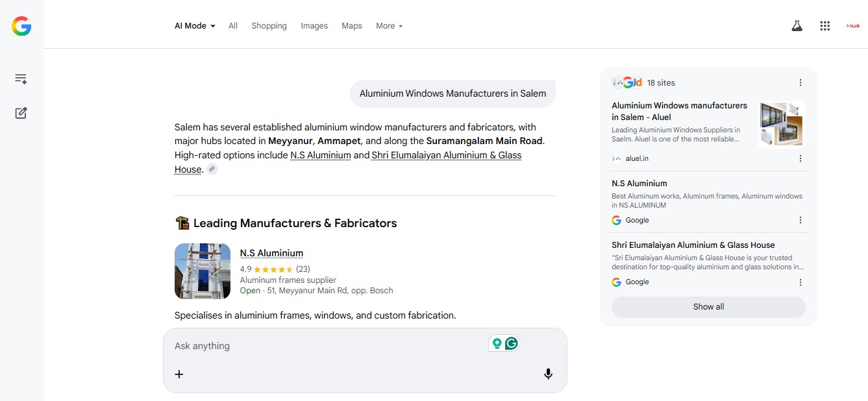The image size is (868, 401).
Task: Click the query bubble Aluminium Windows Manufacturers in Salem
Action: (453, 93)
